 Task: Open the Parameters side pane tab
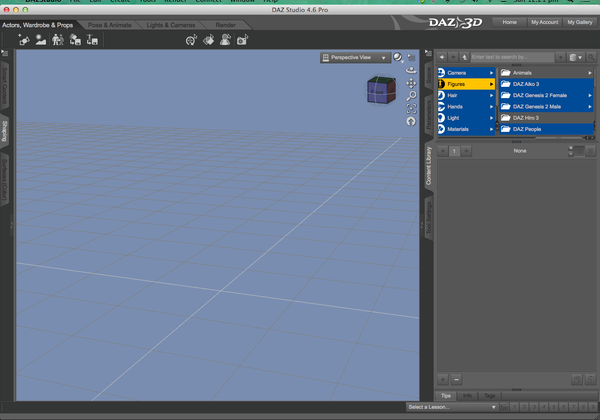click(x=429, y=115)
